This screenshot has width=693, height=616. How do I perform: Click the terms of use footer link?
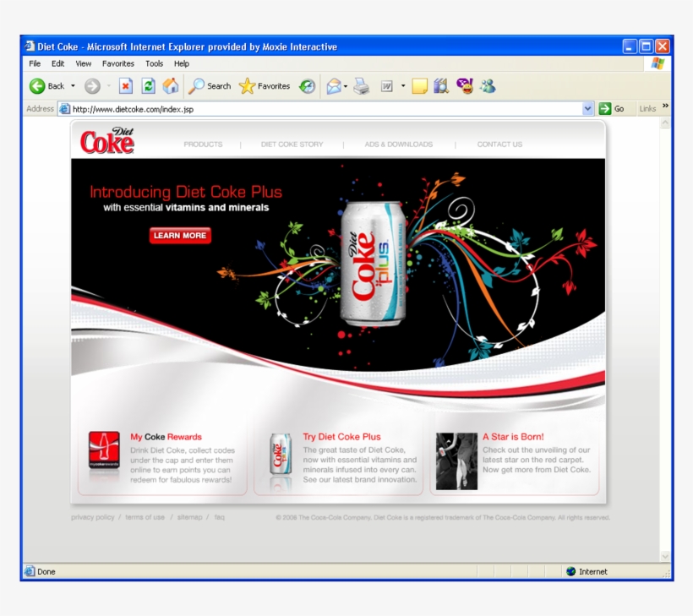click(x=145, y=517)
